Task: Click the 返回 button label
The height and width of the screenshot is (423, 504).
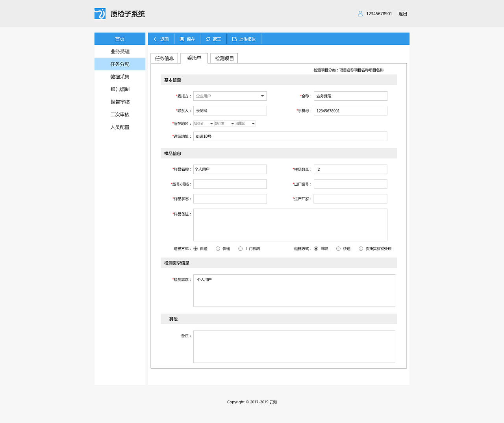Action: pos(165,39)
